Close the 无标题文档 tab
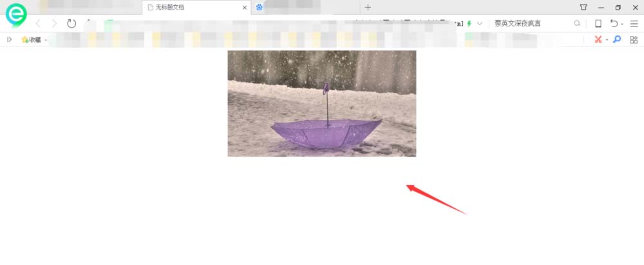The height and width of the screenshot is (265, 644). (244, 8)
